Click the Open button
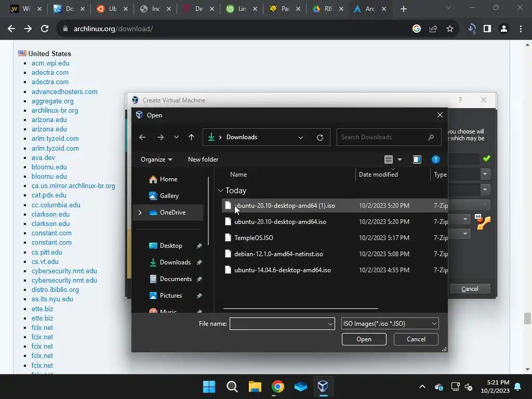 [x=364, y=339]
